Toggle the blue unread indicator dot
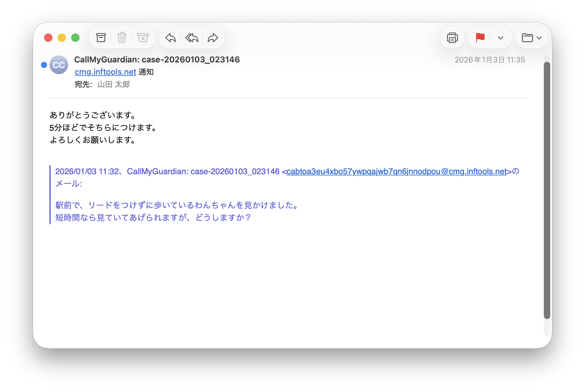 [44, 65]
